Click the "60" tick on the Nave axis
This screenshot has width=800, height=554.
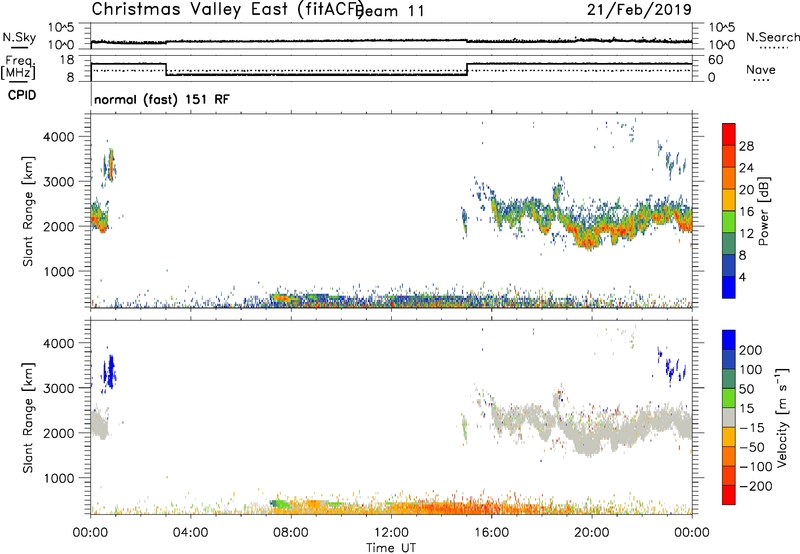[x=716, y=60]
